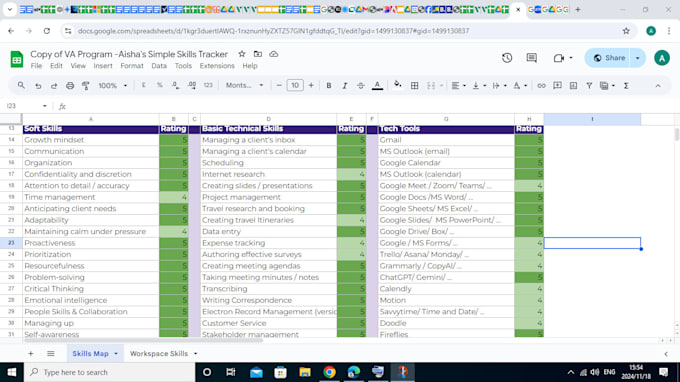This screenshot has height=382, width=680.
Task: Open the Insert menu
Action: (x=103, y=66)
